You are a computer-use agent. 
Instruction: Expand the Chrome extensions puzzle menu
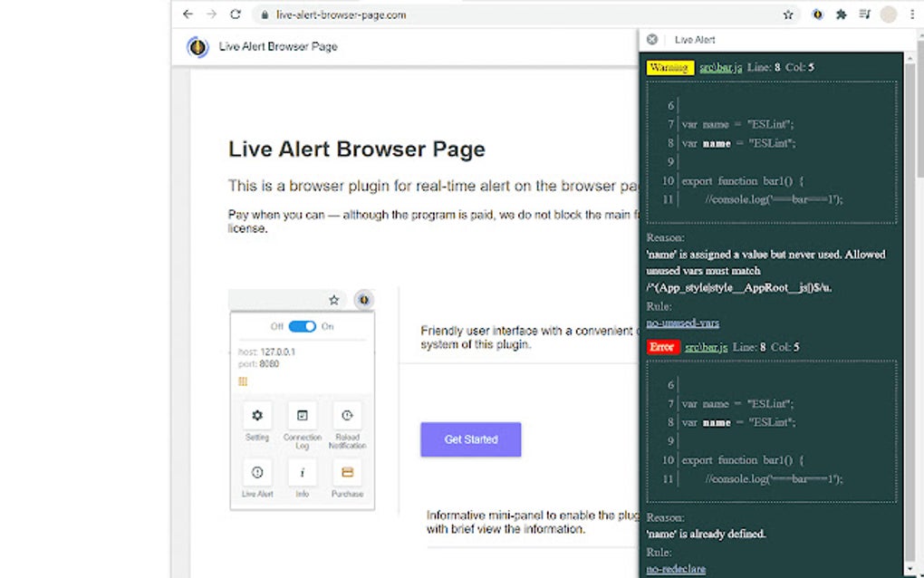pos(840,14)
